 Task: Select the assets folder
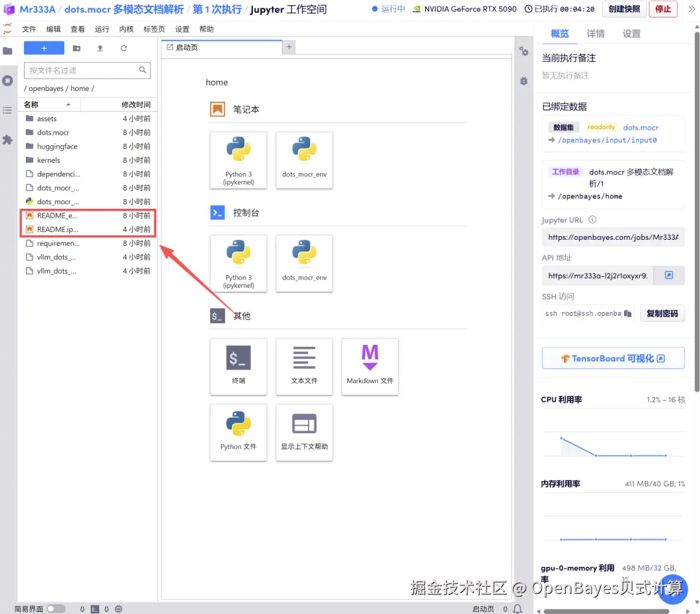pyautogui.click(x=87, y=119)
